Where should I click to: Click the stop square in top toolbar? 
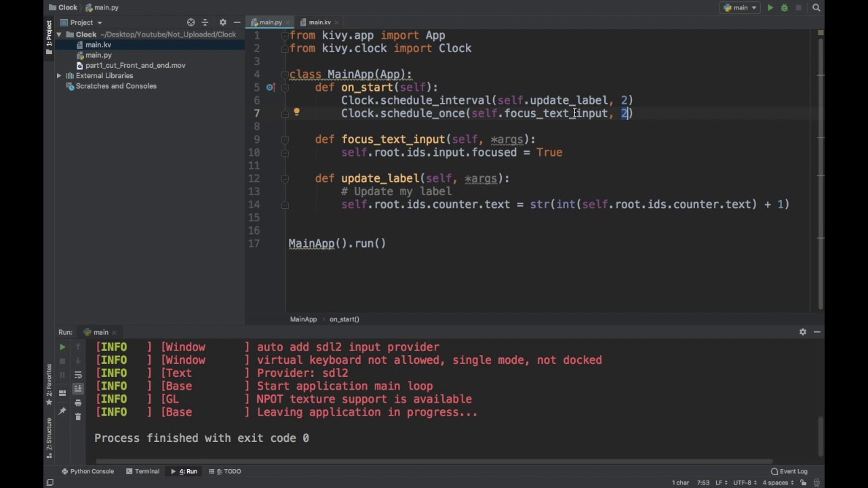pos(799,8)
